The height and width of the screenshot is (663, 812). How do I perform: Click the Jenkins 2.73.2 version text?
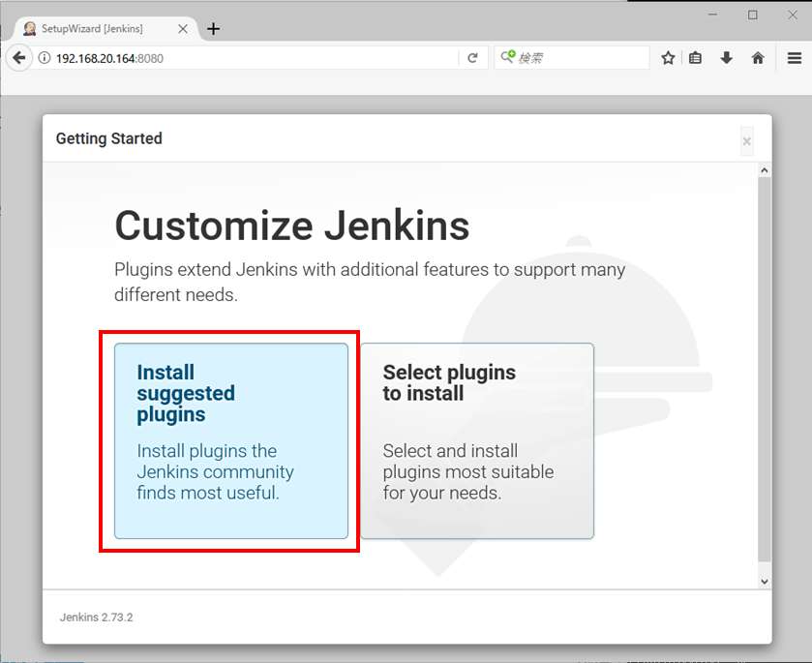click(x=97, y=617)
